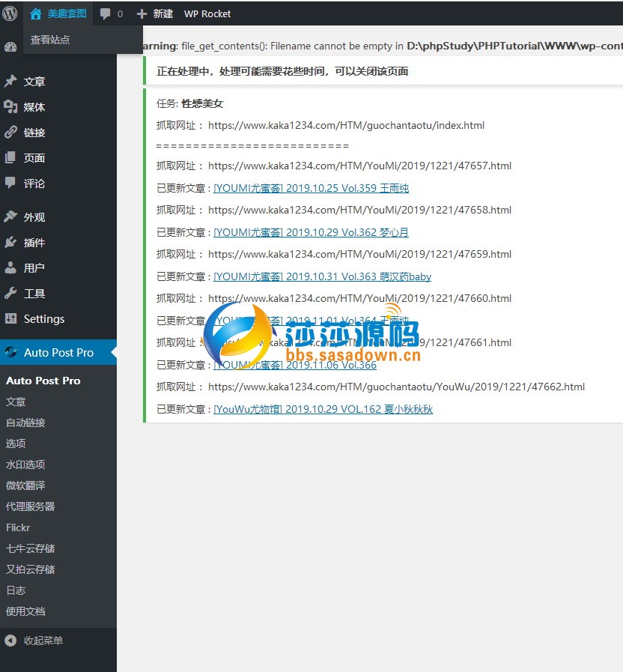Open the 2019.11.06 Vol.366 article link
623x672 pixels.
point(295,365)
